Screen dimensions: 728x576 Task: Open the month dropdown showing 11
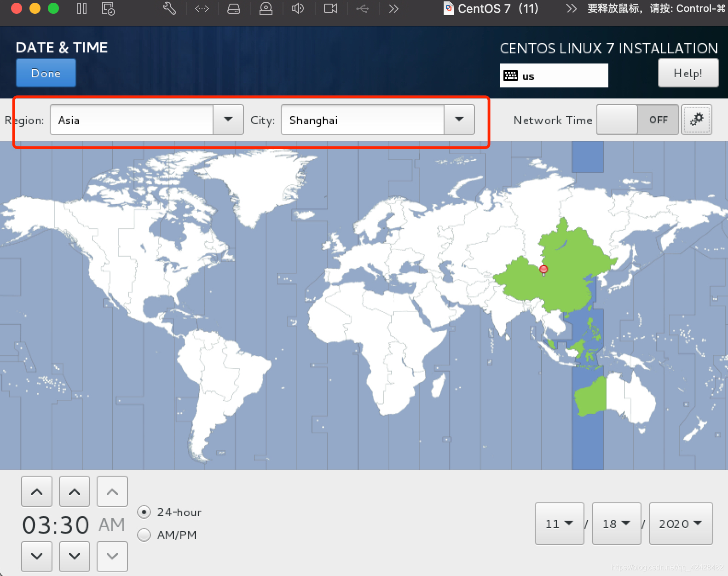coord(559,524)
